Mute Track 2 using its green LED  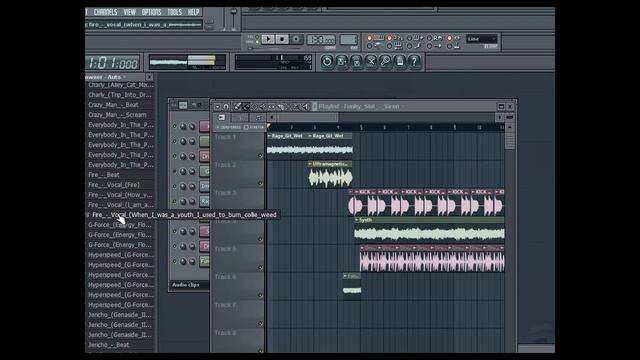pos(260,183)
